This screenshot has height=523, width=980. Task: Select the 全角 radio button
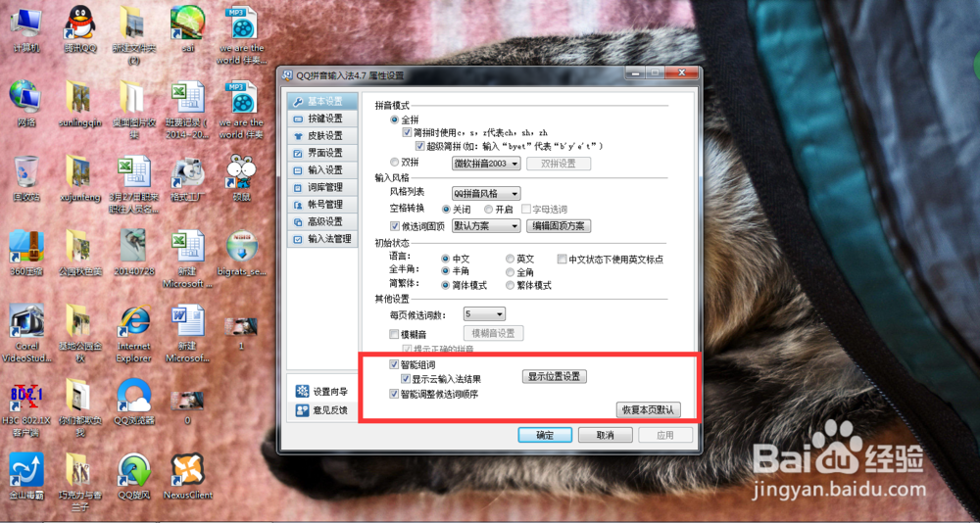click(x=510, y=272)
